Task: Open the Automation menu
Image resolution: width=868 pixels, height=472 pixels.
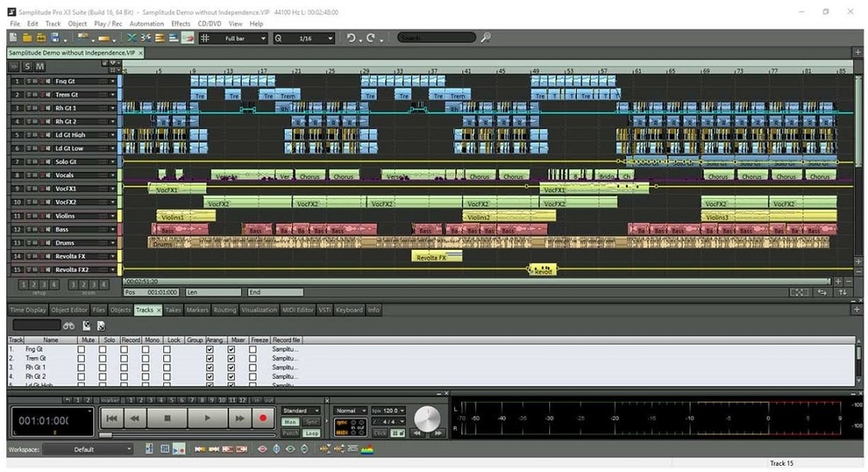Action: click(x=147, y=24)
